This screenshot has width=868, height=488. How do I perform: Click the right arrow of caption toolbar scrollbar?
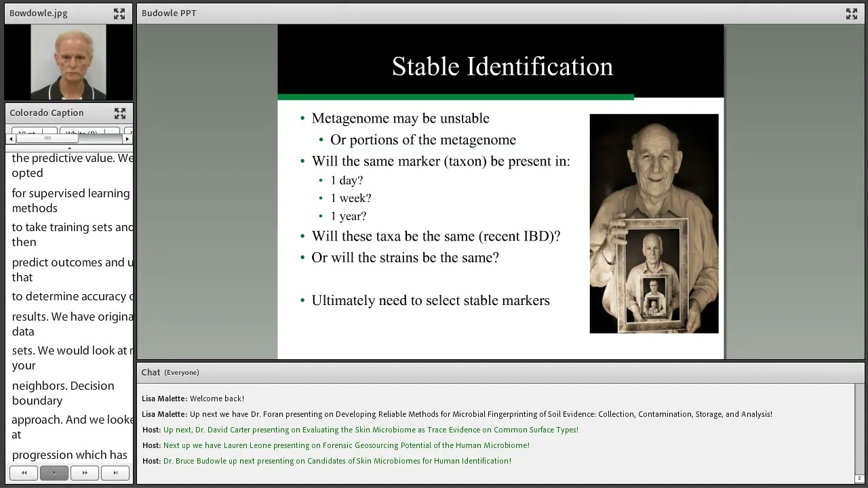(127, 139)
